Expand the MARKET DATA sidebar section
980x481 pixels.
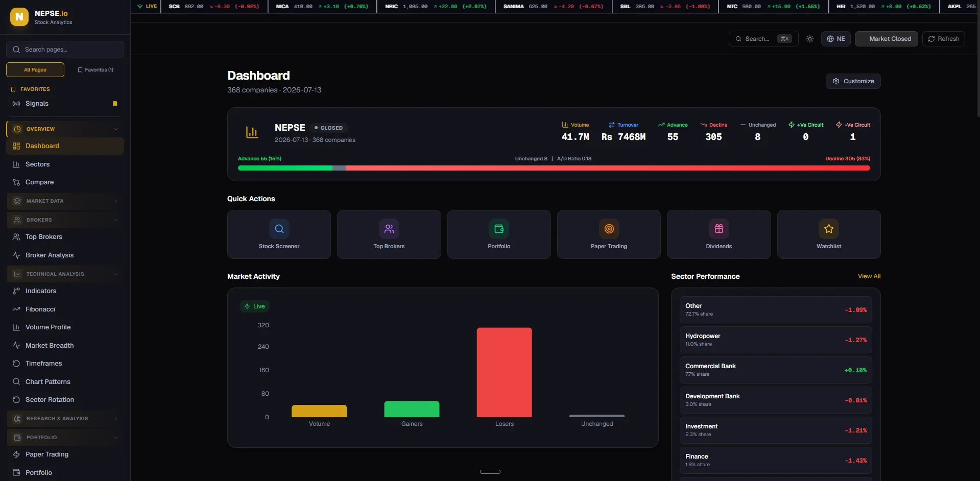(x=65, y=201)
